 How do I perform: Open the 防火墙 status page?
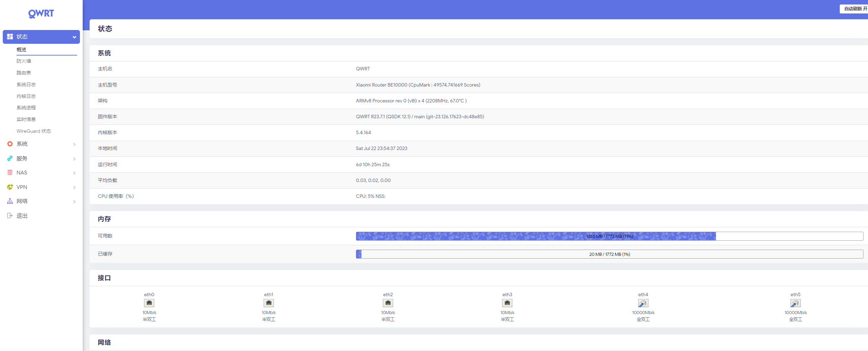click(24, 61)
